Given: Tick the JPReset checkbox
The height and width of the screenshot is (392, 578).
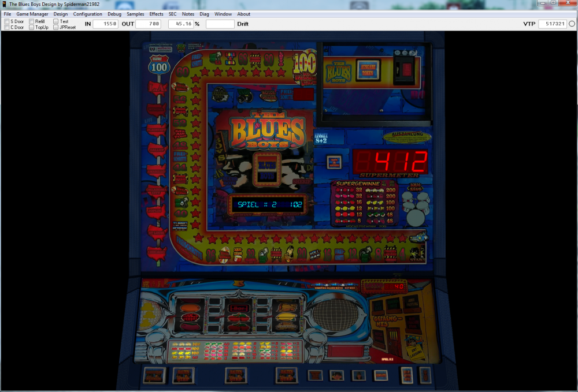Looking at the screenshot, I should (56, 27).
